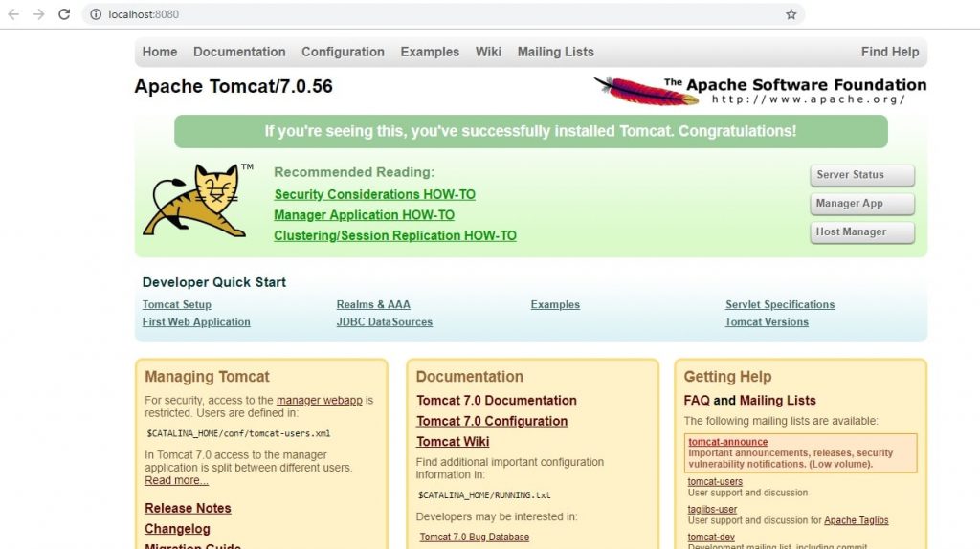Click the browser back arrow
This screenshot has width=980, height=549.
[13, 13]
